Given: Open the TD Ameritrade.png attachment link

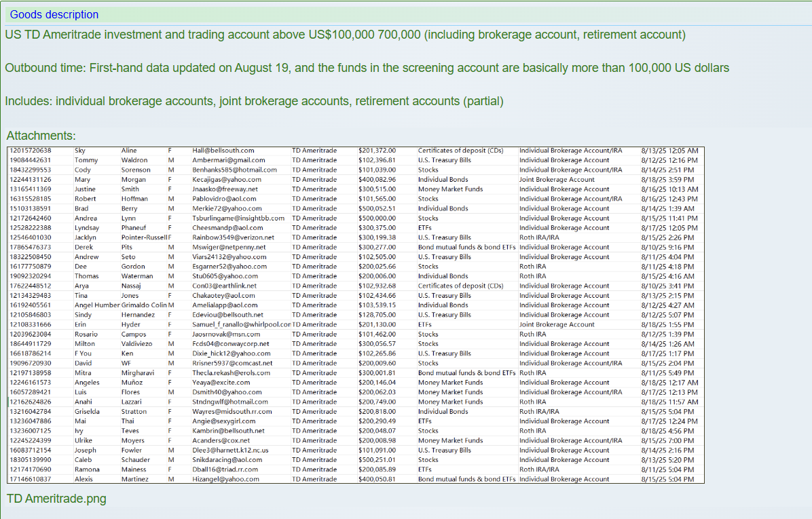Looking at the screenshot, I should point(56,499).
